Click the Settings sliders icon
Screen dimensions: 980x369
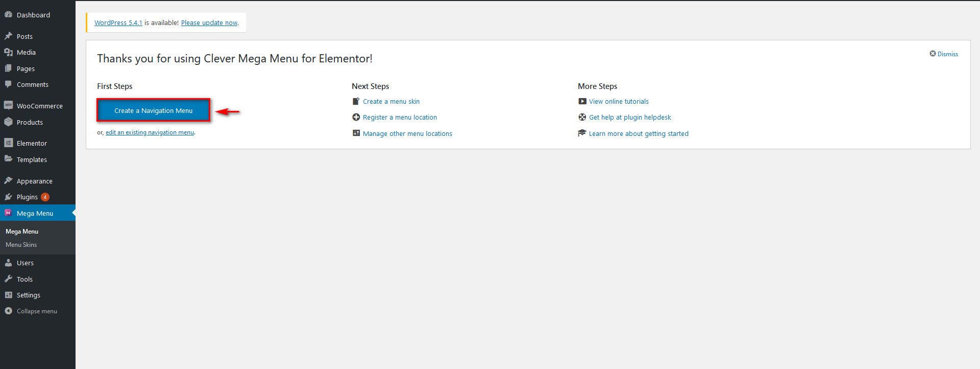[8, 295]
